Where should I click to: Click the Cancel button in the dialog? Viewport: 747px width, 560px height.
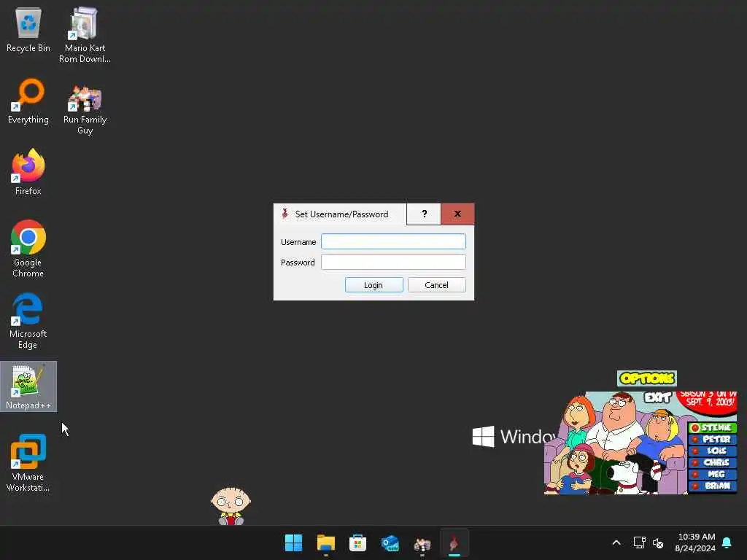click(x=436, y=285)
